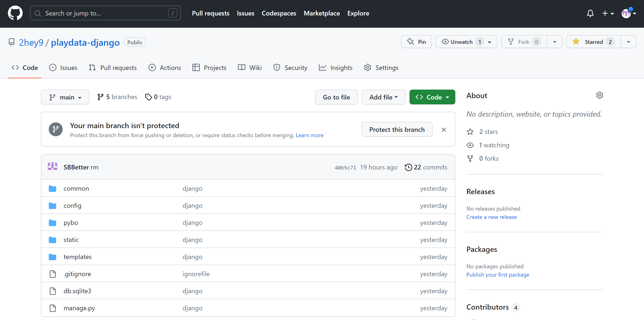Open the playdata-django repository link

[x=85, y=42]
